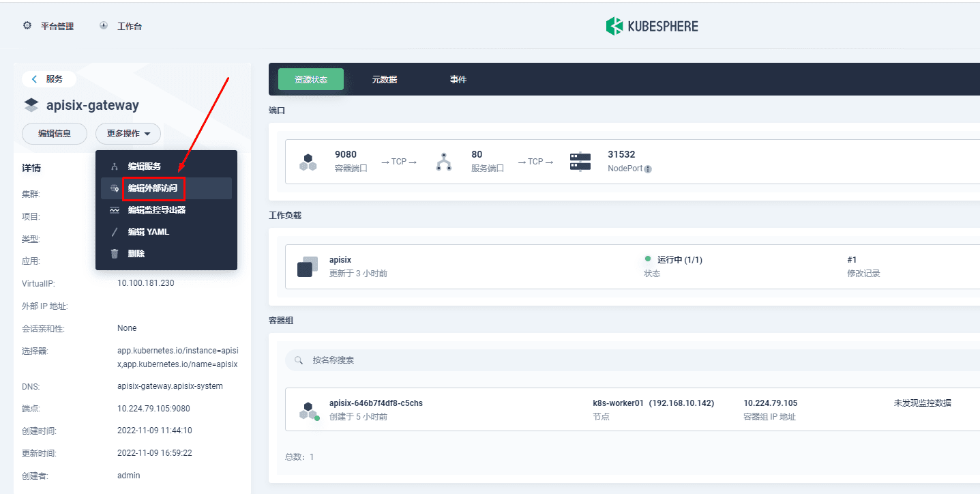This screenshot has width=980, height=494.
Task: Click the NodePort 31532 server icon
Action: click(x=580, y=162)
